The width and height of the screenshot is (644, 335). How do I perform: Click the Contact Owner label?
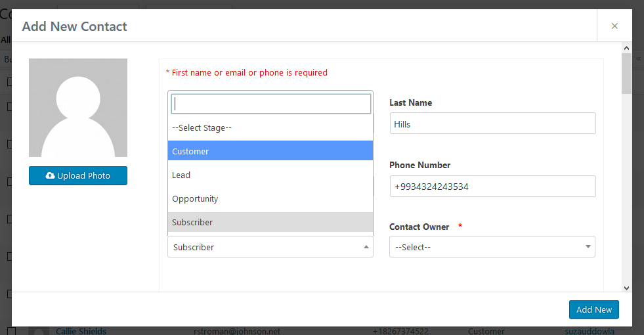point(419,227)
